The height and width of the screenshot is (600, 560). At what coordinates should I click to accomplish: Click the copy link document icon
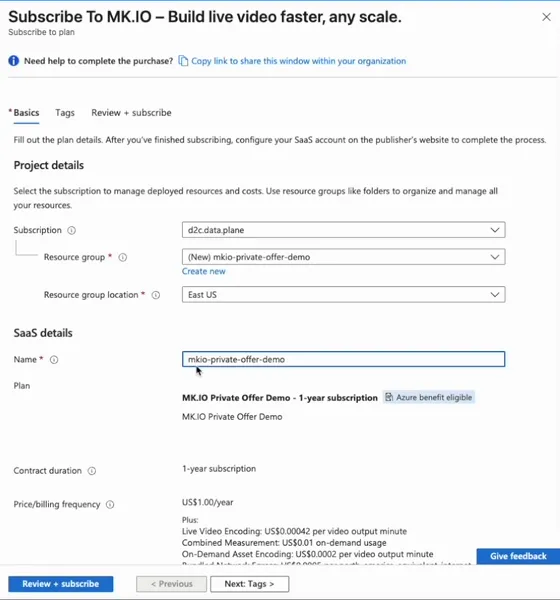click(183, 61)
